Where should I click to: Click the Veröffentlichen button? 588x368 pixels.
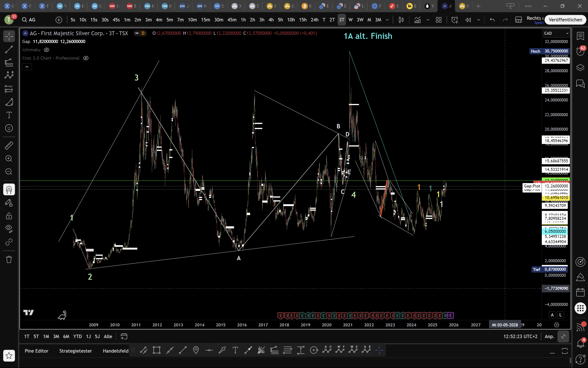coord(565,20)
